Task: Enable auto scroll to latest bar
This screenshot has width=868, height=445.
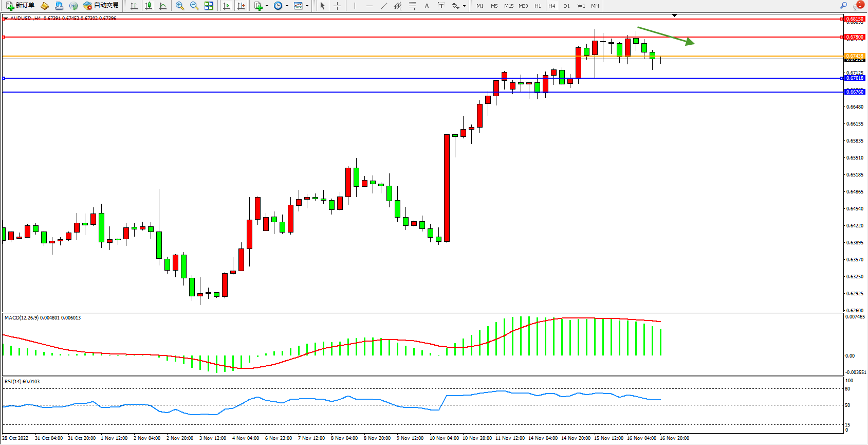Action: coord(227,6)
